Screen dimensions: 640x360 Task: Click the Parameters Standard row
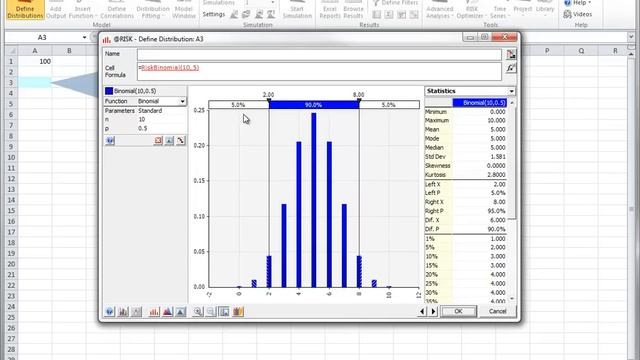pos(145,111)
